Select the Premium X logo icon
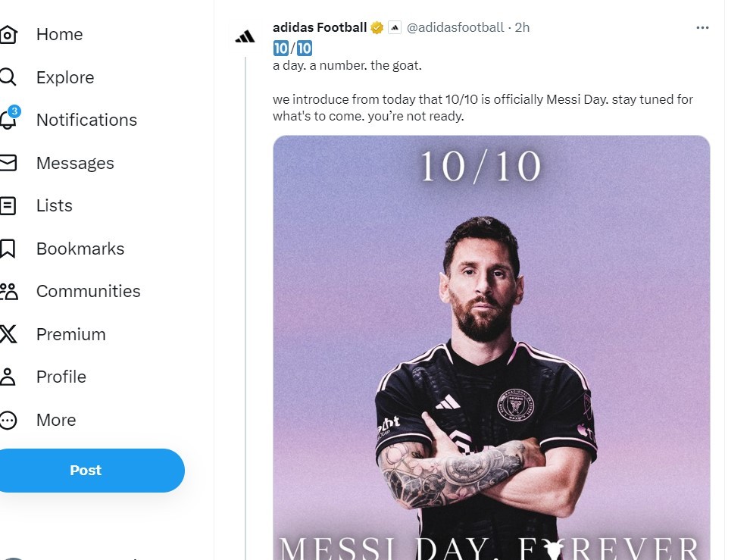The height and width of the screenshot is (560, 750). (x=8, y=334)
